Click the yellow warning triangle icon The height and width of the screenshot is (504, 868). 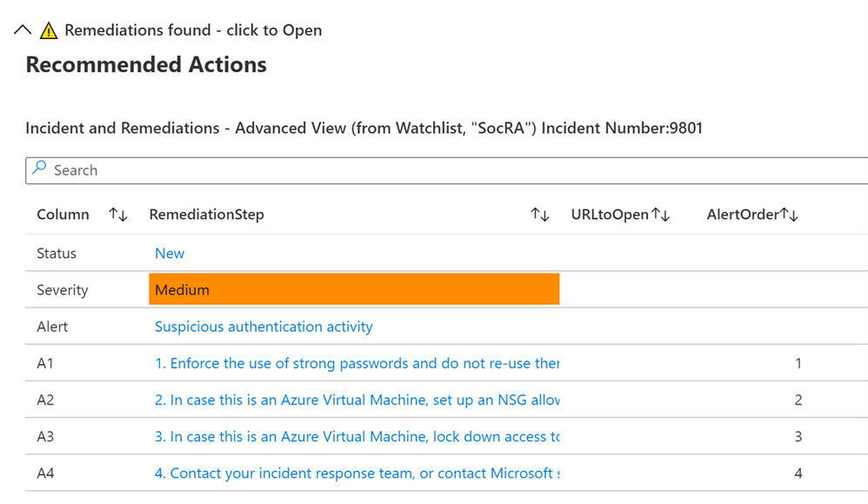(x=49, y=30)
